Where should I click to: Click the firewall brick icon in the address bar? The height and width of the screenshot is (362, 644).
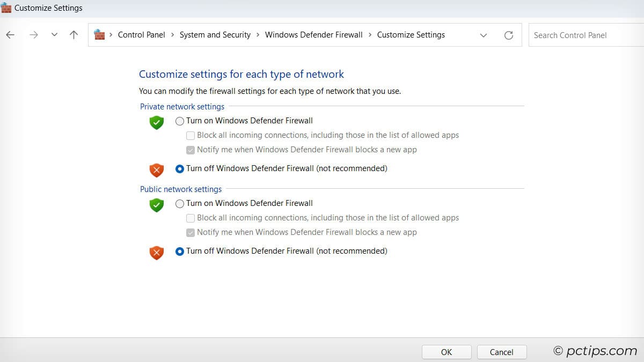99,34
